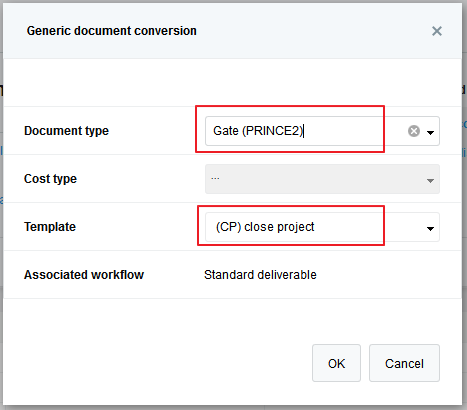This screenshot has width=467, height=410.
Task: Click the Associated workflow label
Action: pyautogui.click(x=84, y=275)
